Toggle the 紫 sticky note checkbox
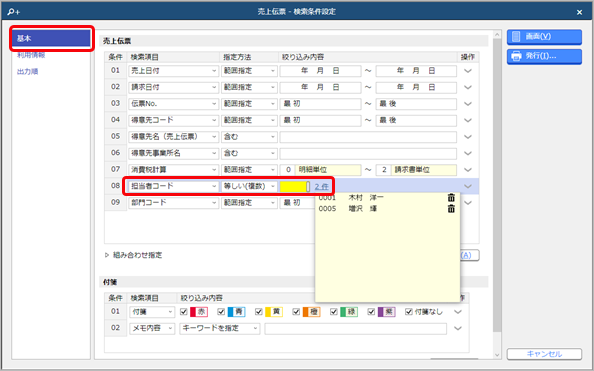The image size is (594, 371). click(371, 312)
